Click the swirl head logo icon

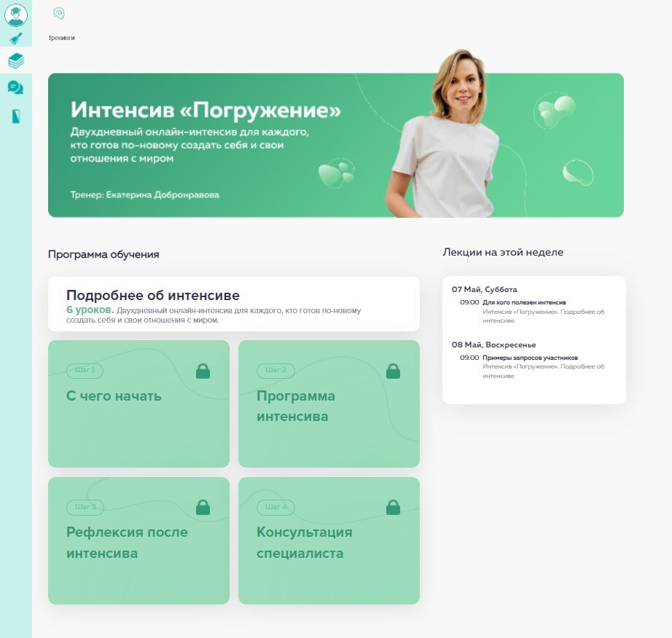(x=59, y=13)
